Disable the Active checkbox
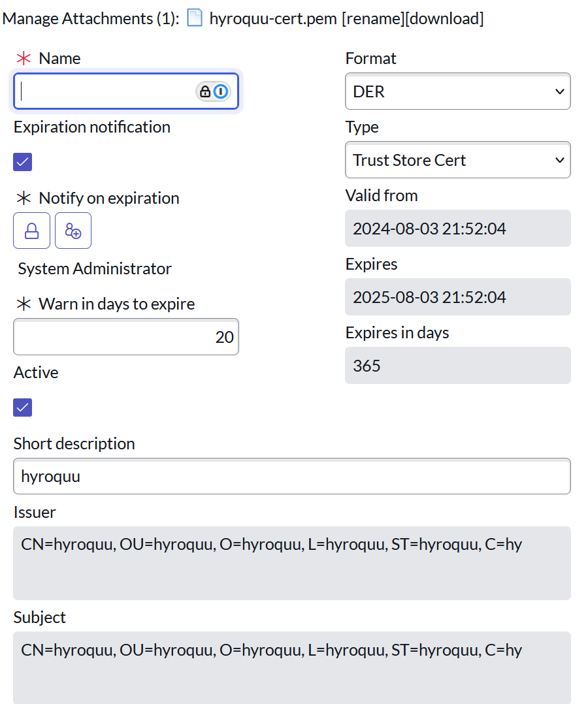Viewport: 588px width, 704px height. [22, 407]
